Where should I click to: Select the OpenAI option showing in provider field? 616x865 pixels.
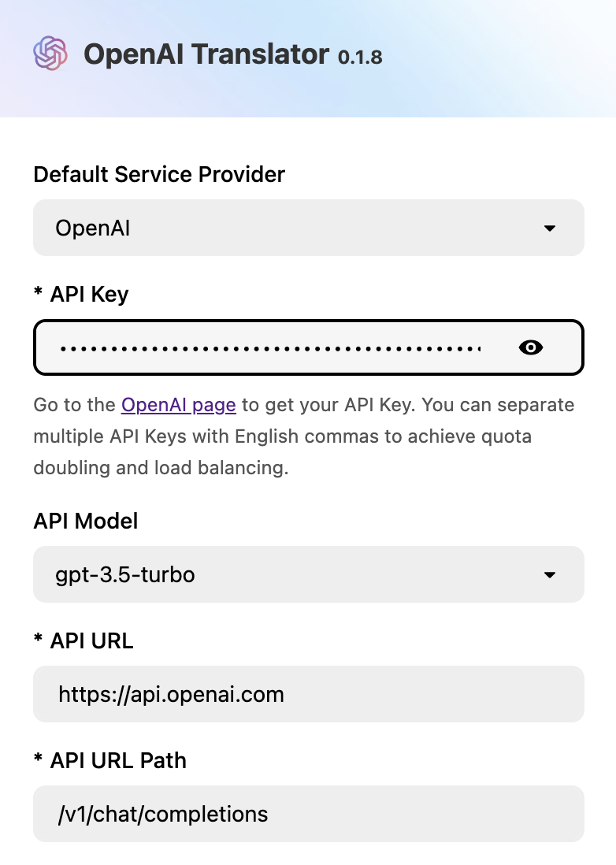(92, 228)
